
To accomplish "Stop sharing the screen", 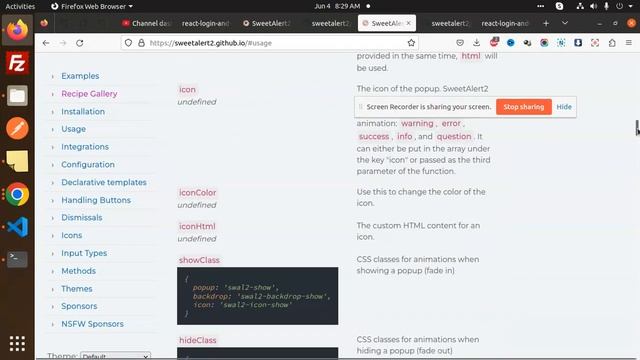I will click(x=524, y=107).
